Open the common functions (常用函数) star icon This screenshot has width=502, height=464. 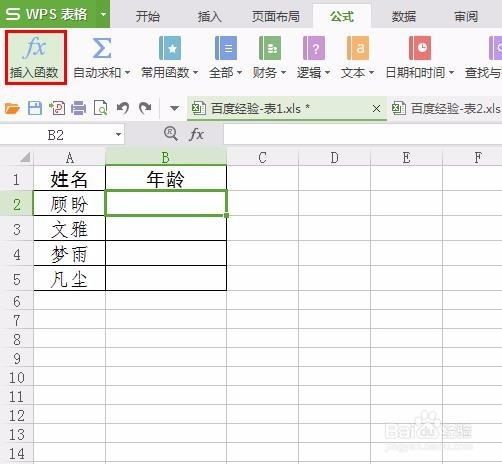coord(170,48)
